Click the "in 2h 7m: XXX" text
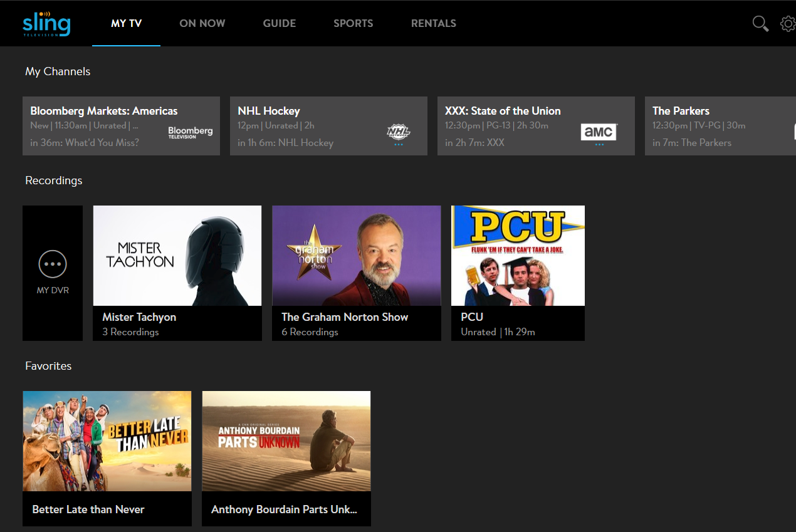This screenshot has height=532, width=796. (474, 143)
